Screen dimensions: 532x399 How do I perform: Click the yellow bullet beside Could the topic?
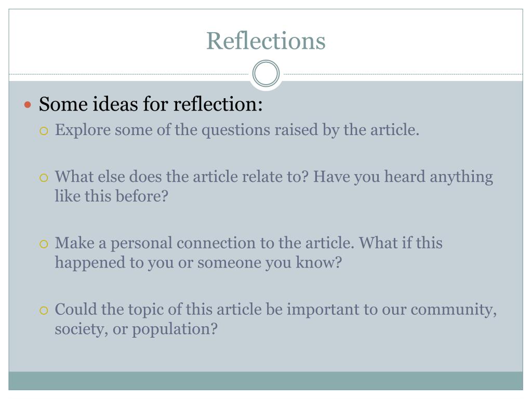coord(44,311)
